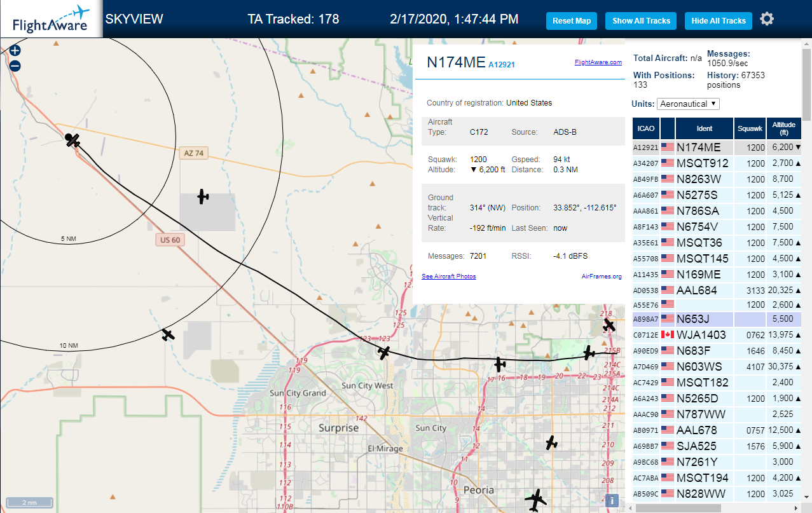Select the MSQT182 row
This screenshot has height=513, width=812.
[x=717, y=383]
